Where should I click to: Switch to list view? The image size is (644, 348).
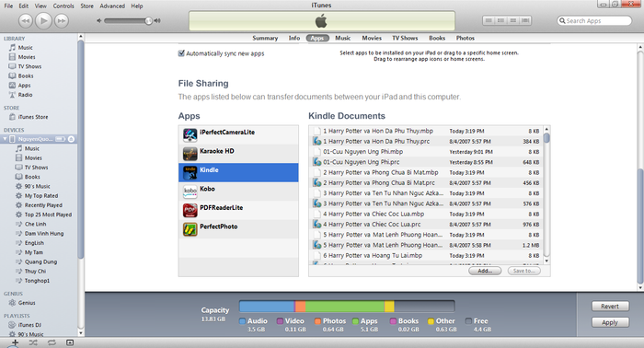click(489, 20)
